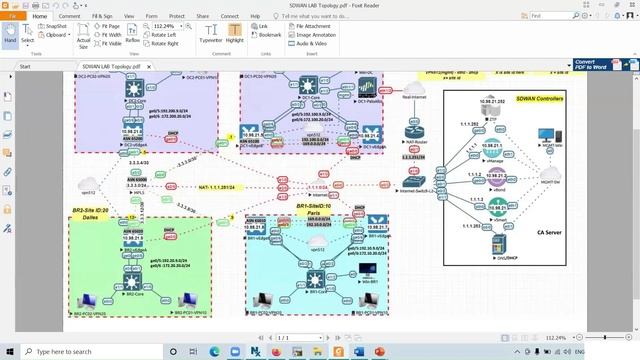Image resolution: width=640 pixels, height=360 pixels.
Task: Click the Find search box
Action: [550, 16]
